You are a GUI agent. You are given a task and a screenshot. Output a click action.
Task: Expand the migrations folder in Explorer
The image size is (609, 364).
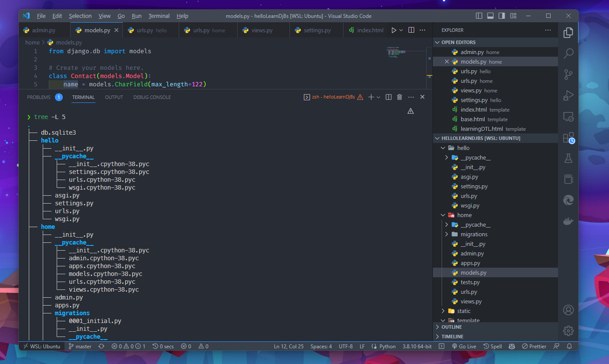point(474,234)
